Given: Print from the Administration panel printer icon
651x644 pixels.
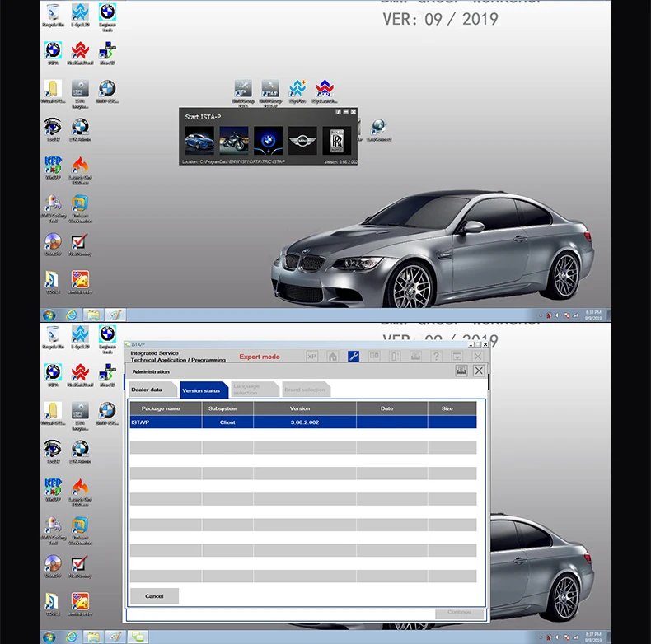Looking at the screenshot, I should pos(461,371).
